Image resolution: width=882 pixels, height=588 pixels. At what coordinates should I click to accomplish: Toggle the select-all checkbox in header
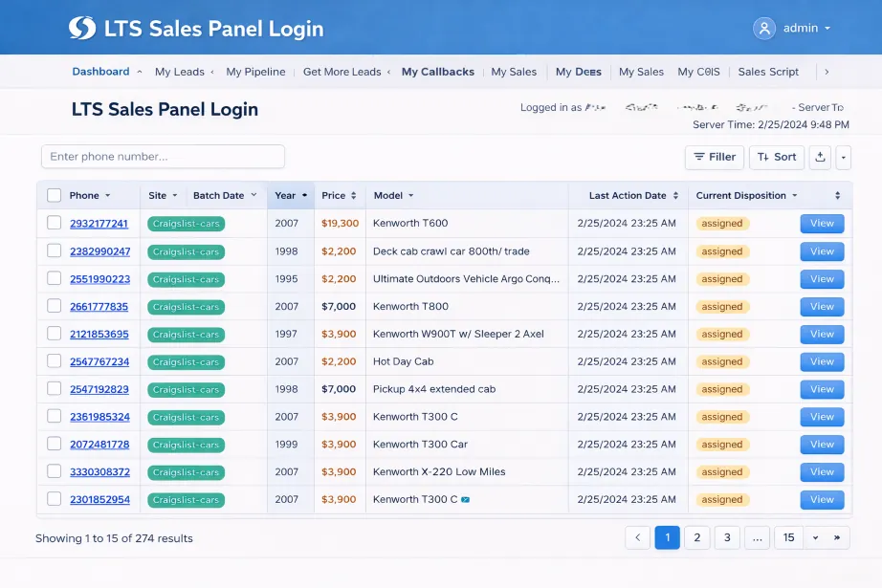54,196
